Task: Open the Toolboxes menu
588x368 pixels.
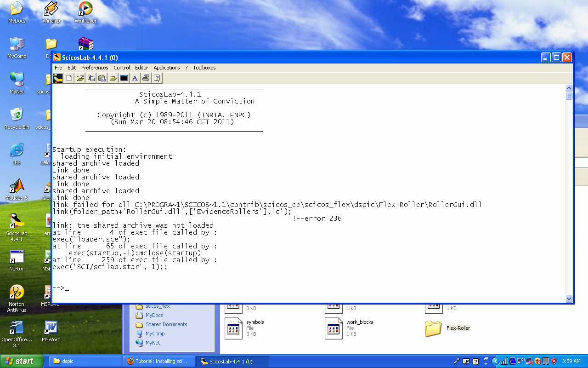Action: (204, 68)
